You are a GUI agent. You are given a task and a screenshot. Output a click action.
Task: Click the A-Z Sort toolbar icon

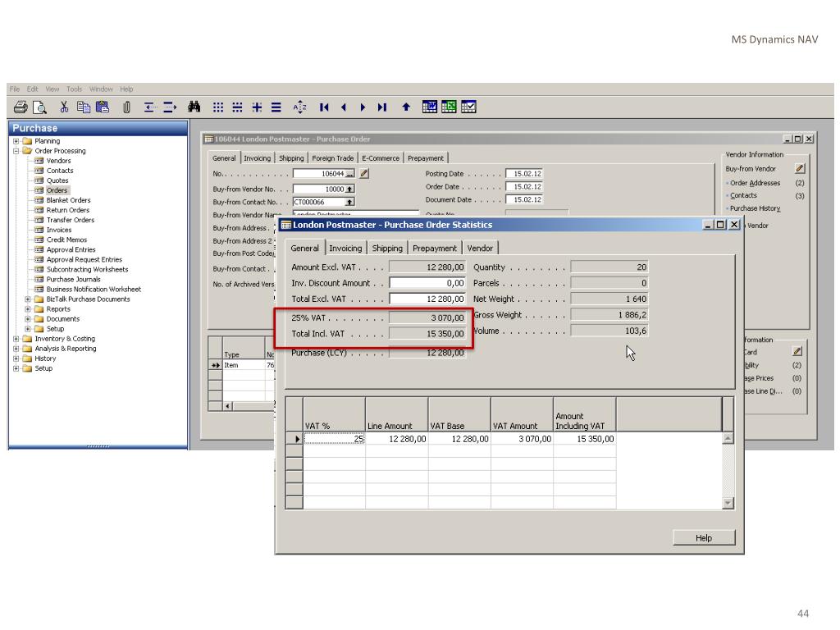pyautogui.click(x=300, y=107)
